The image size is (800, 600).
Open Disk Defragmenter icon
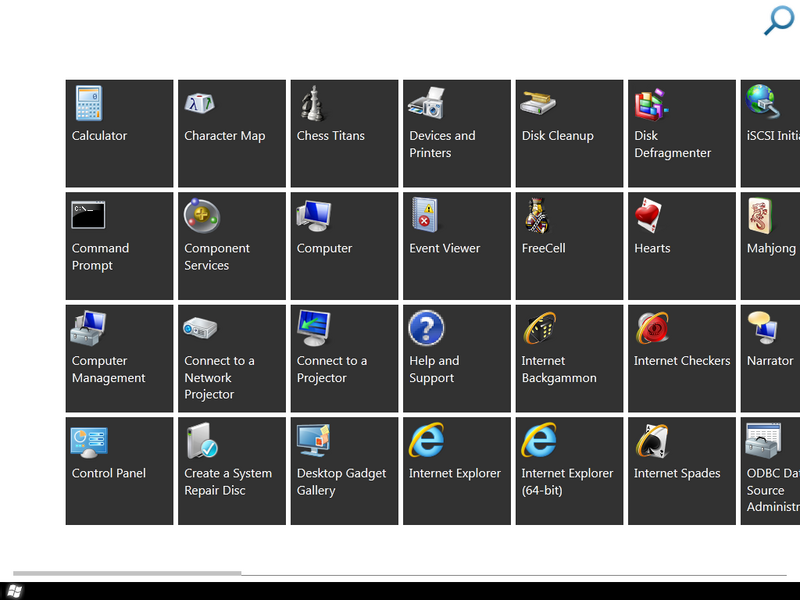tap(651, 104)
